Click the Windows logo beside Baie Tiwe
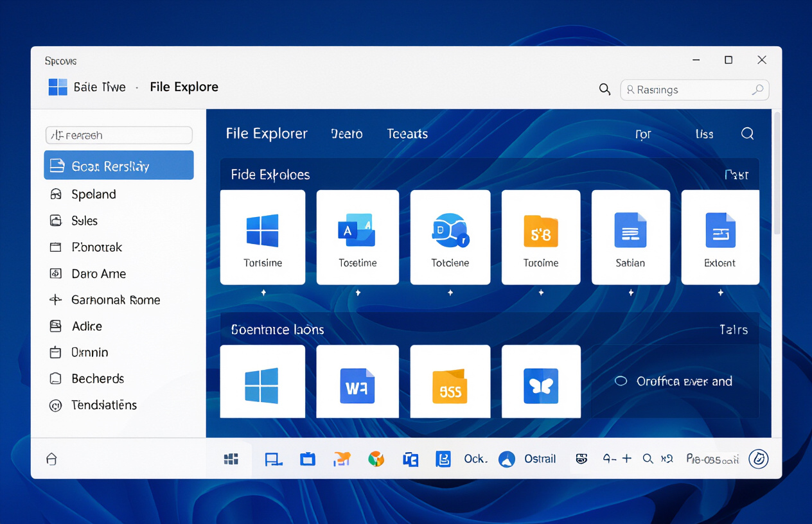812x524 pixels. pyautogui.click(x=58, y=87)
